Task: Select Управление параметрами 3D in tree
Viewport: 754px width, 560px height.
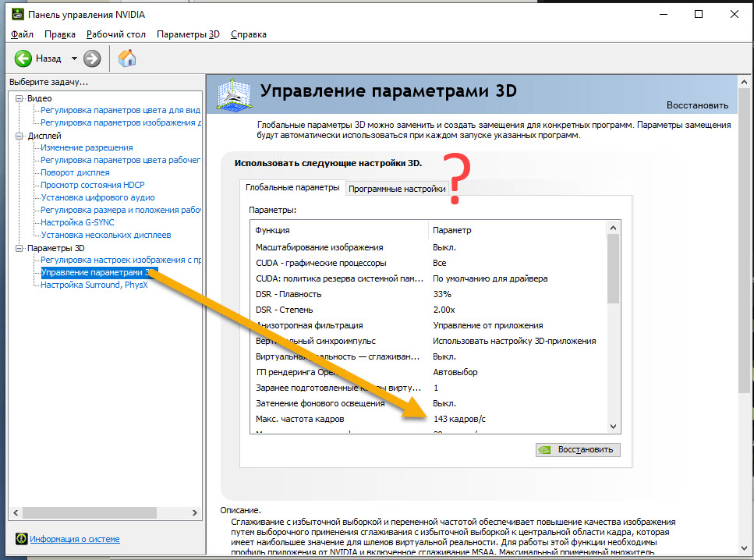Action: tap(99, 272)
